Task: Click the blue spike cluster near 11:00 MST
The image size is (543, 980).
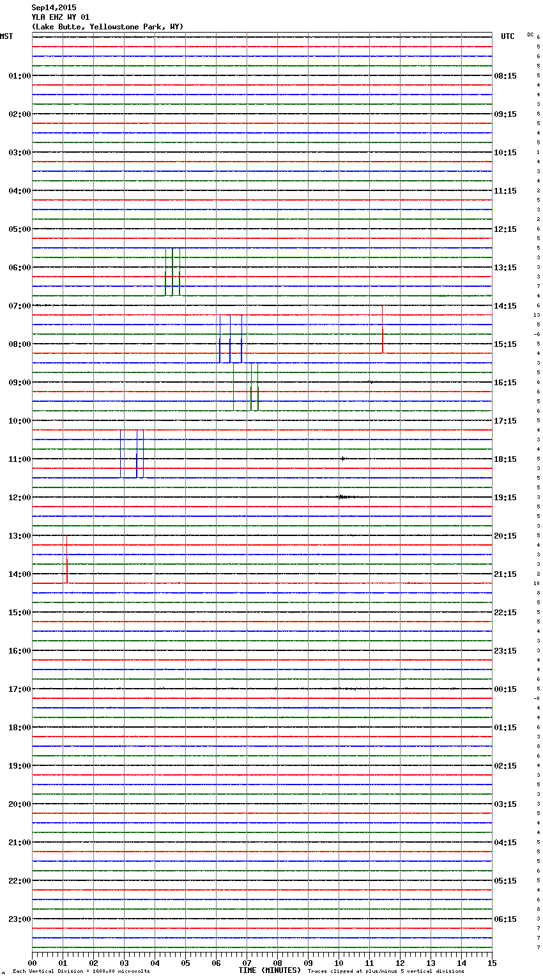Action: [x=132, y=454]
